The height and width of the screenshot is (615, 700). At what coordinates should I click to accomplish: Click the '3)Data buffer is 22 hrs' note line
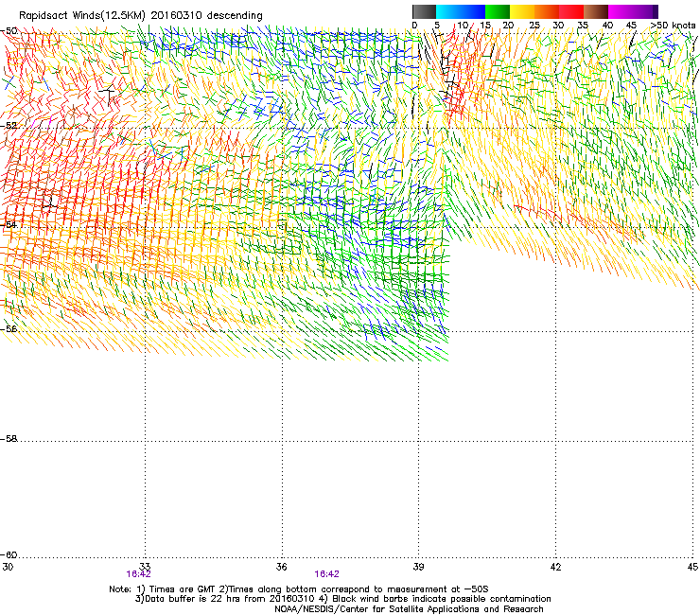342,599
